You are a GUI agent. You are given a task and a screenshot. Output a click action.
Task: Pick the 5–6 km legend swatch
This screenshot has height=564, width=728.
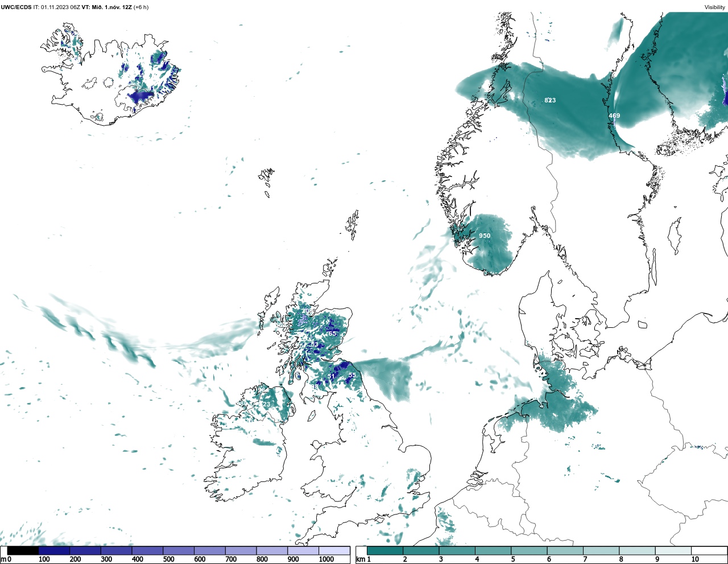[x=529, y=550]
